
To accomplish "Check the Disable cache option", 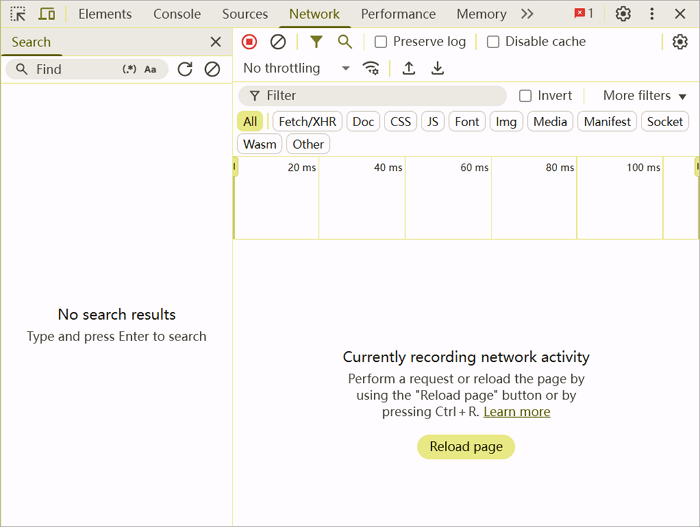I will click(493, 42).
